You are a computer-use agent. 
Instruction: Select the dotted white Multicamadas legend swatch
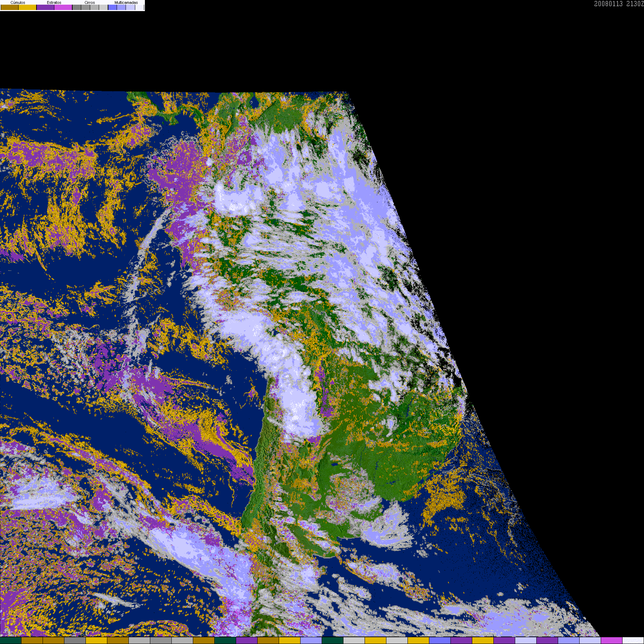(139, 7)
